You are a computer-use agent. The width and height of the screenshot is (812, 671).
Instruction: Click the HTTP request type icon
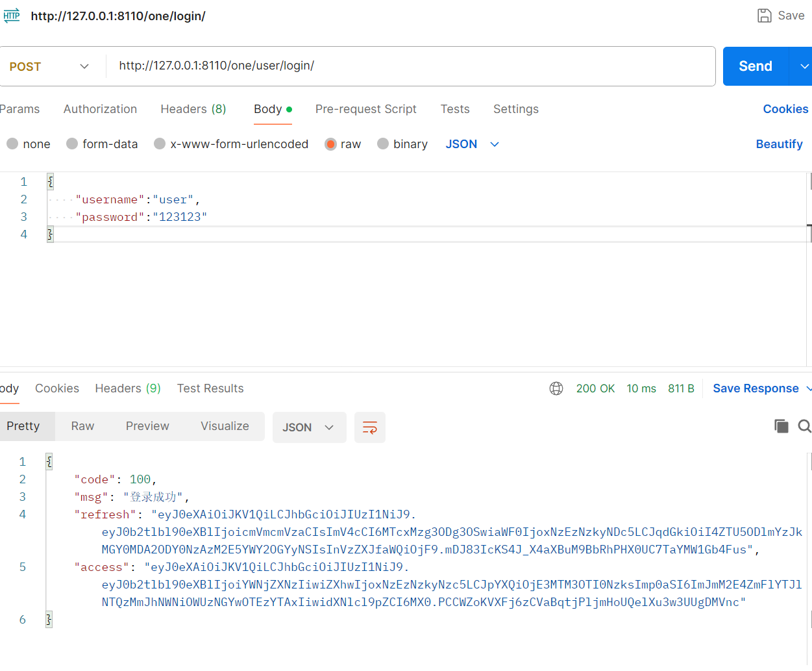click(12, 16)
